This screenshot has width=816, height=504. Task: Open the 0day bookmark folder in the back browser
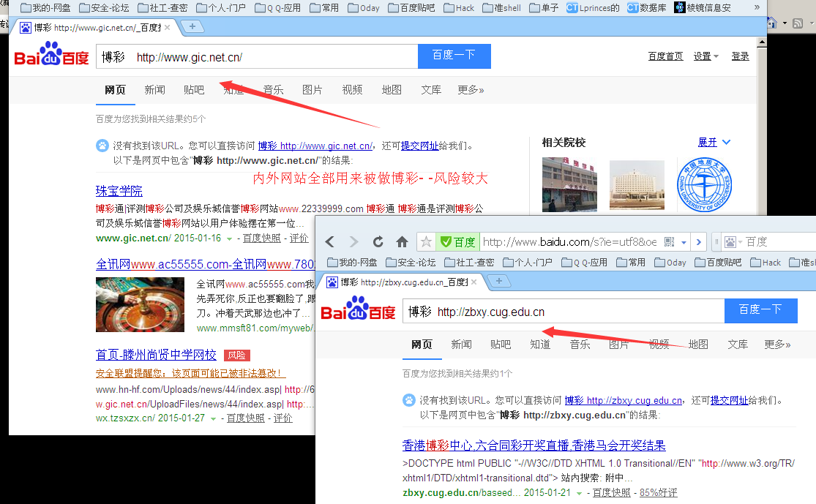pyautogui.click(x=363, y=8)
